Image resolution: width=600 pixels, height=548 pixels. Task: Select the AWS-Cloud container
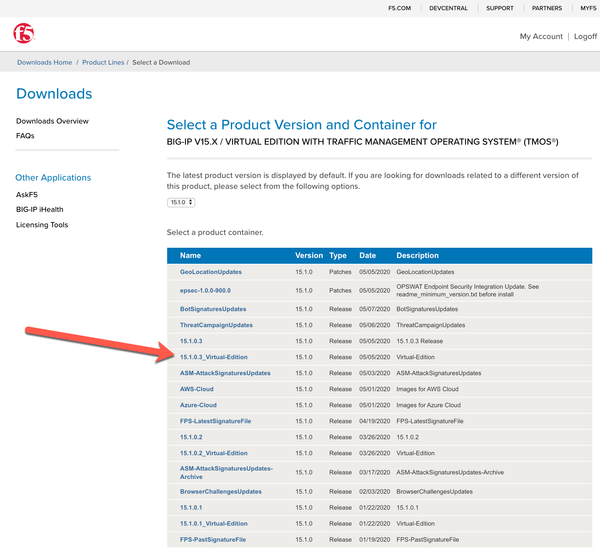[x=196, y=389]
